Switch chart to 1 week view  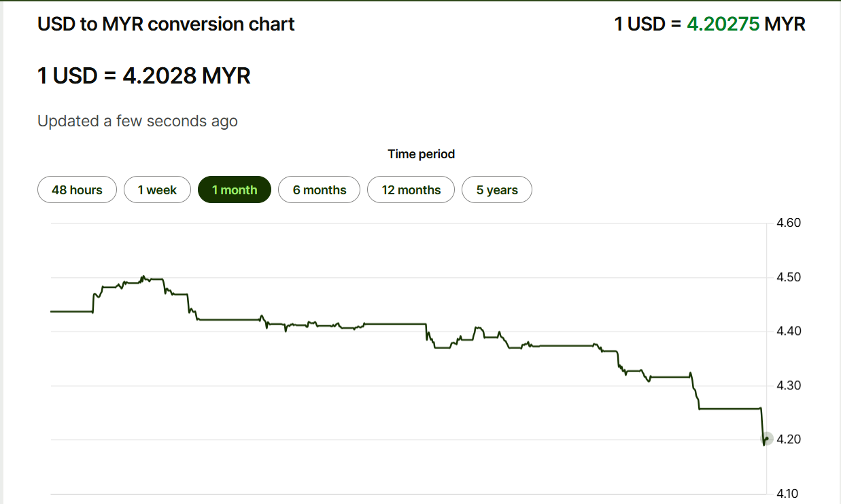point(157,190)
